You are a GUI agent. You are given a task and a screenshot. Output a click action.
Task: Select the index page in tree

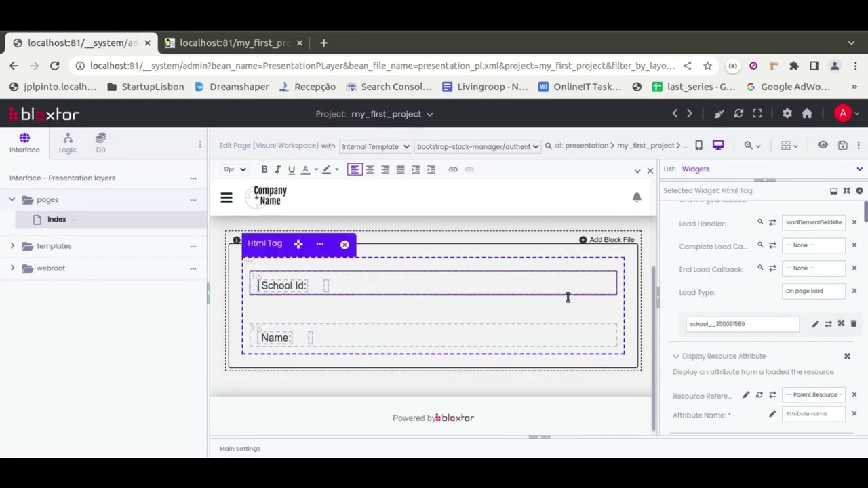pyautogui.click(x=56, y=219)
